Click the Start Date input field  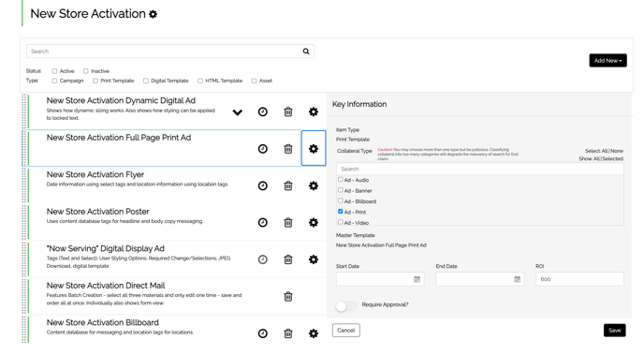380,279
